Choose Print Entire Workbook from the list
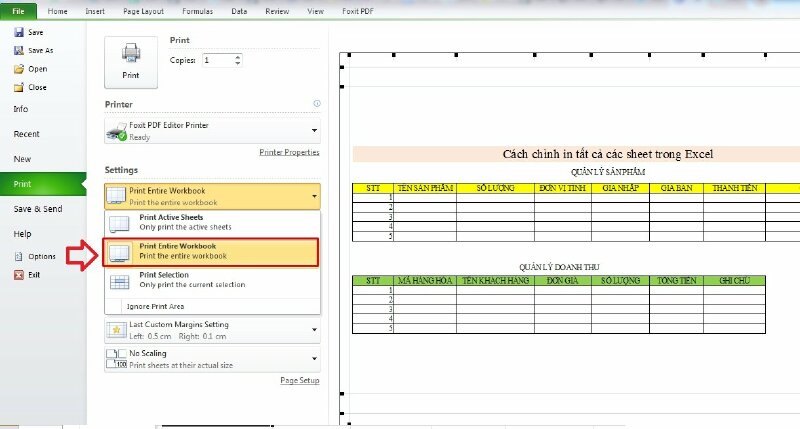Screen dimensions: 800x429 211,252
